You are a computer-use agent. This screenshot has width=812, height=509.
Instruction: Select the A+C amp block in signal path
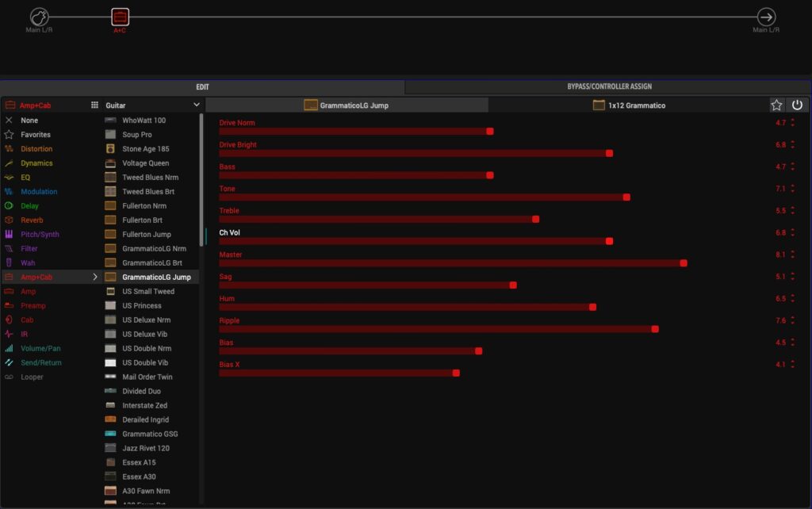pyautogui.click(x=120, y=17)
